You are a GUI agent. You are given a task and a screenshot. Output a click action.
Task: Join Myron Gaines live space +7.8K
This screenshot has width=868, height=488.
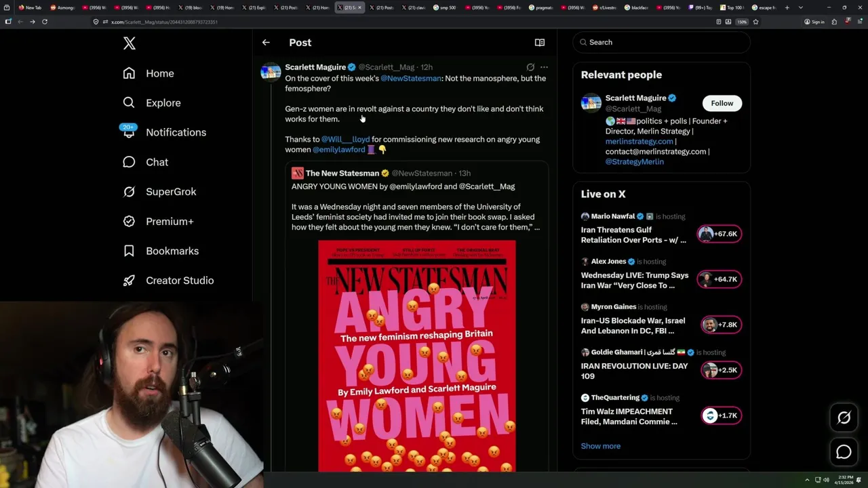point(719,325)
